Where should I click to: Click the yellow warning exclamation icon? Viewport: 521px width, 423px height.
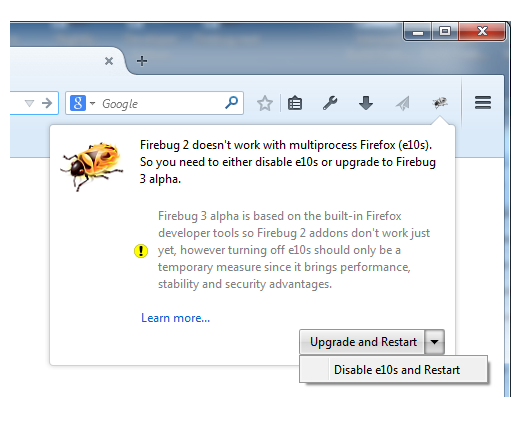[141, 251]
